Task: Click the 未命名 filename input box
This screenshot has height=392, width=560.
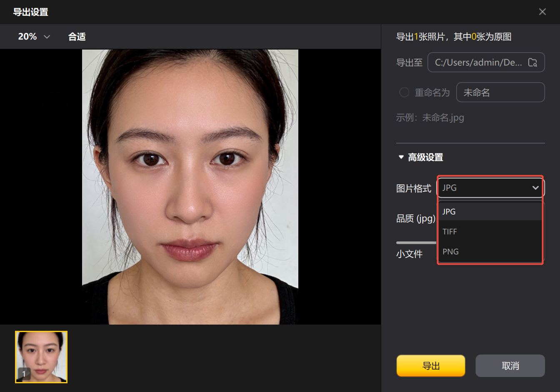Action: click(500, 92)
